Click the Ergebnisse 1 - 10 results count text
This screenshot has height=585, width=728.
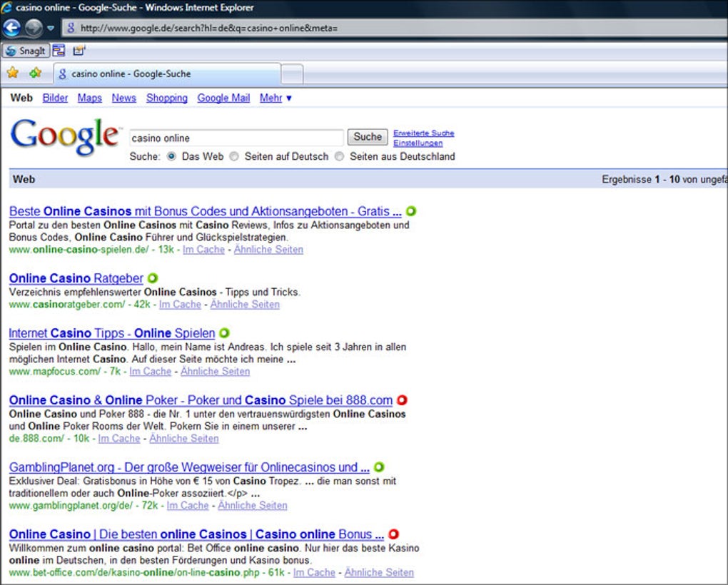(664, 179)
